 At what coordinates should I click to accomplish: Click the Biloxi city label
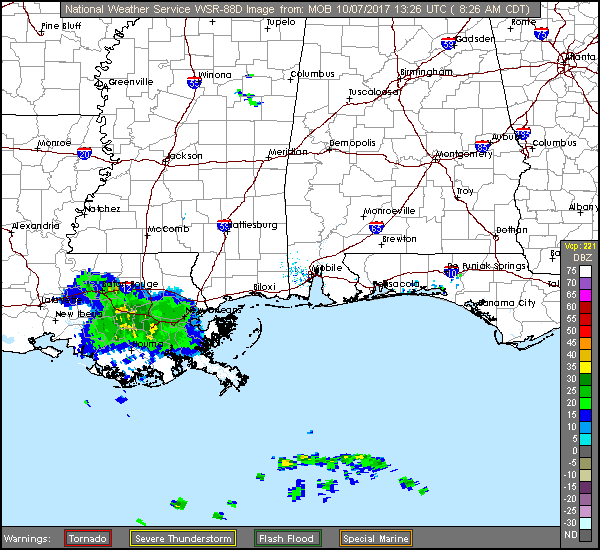pyautogui.click(x=264, y=287)
